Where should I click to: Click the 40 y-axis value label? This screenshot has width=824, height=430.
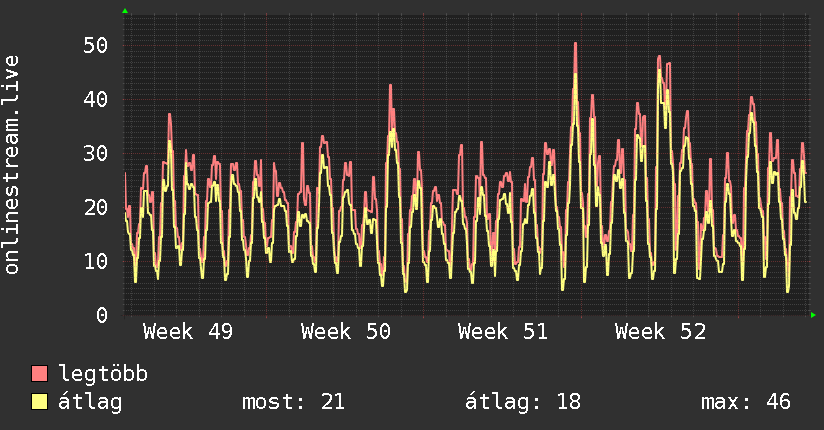pos(95,99)
